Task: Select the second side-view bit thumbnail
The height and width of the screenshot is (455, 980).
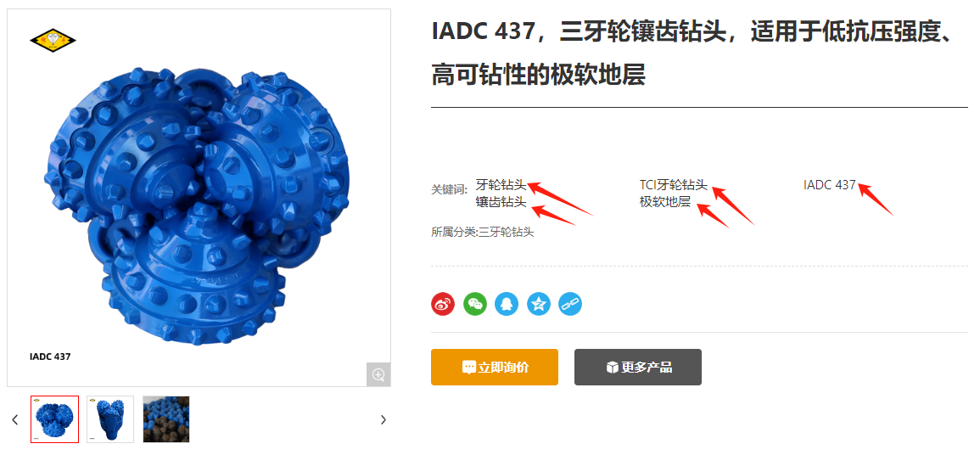Action: click(110, 419)
